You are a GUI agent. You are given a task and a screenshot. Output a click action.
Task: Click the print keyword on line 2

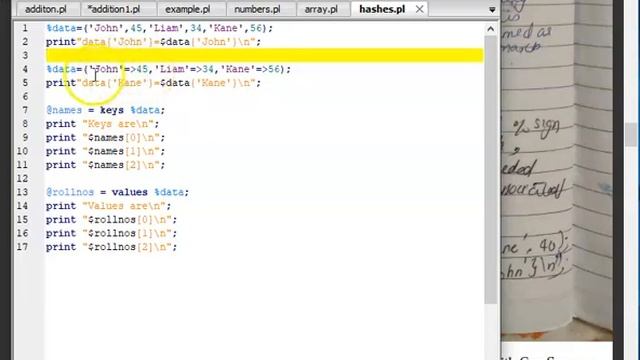61,42
